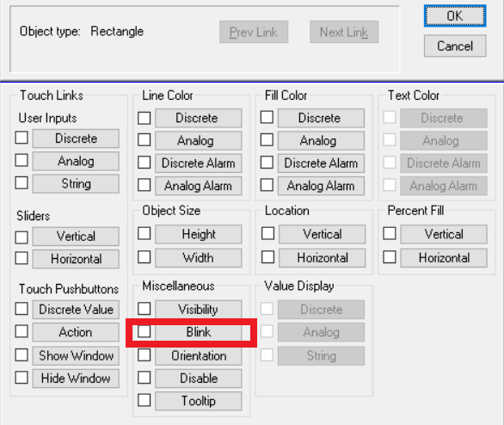Image resolution: width=504 pixels, height=425 pixels.
Task: Open User Inputs Discrete touch link
Action: [76, 139]
